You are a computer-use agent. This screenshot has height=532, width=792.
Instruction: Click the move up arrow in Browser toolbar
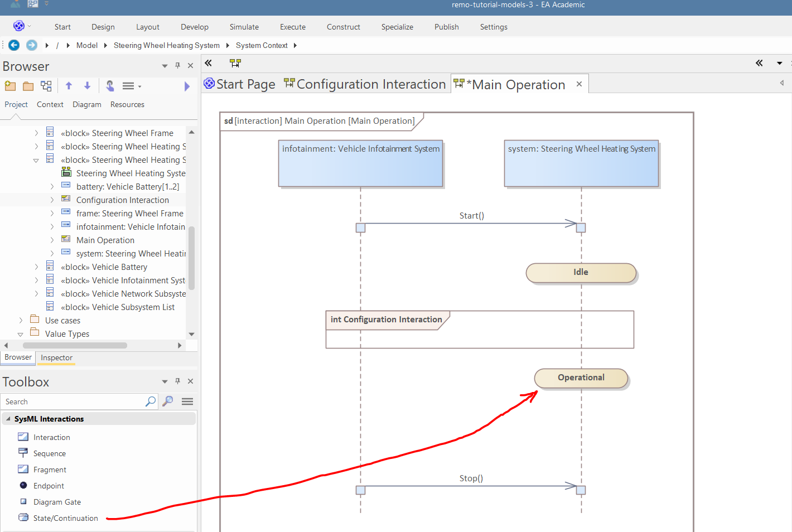(x=69, y=86)
